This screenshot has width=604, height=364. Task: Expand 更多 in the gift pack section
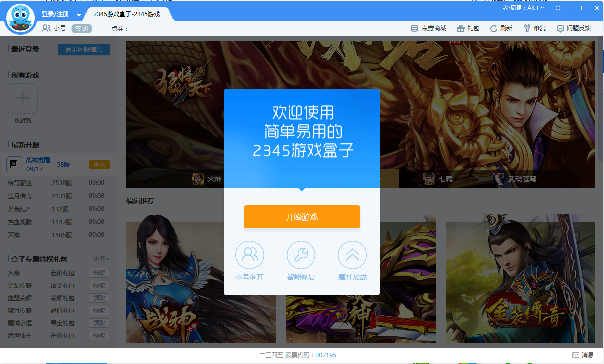tap(101, 259)
